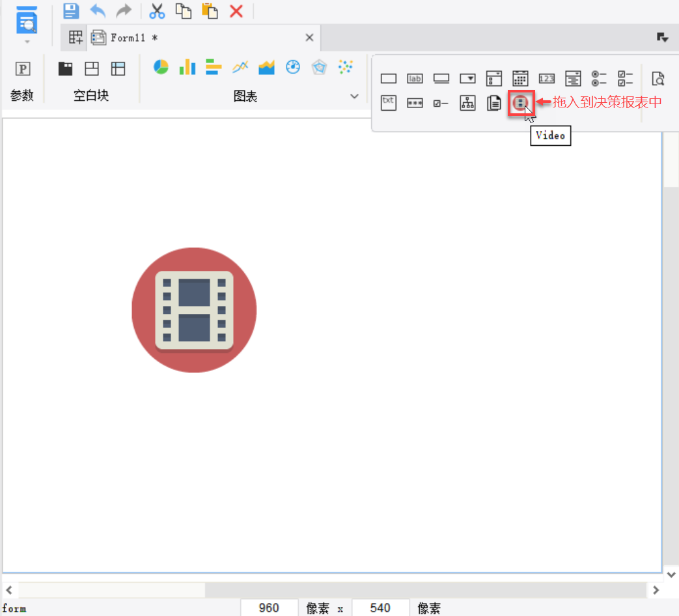679x616 pixels.
Task: Select the query preview widget icon
Action: point(658,78)
